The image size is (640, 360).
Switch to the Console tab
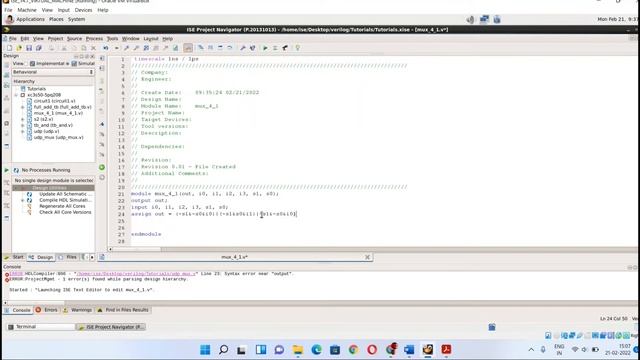pos(18,310)
